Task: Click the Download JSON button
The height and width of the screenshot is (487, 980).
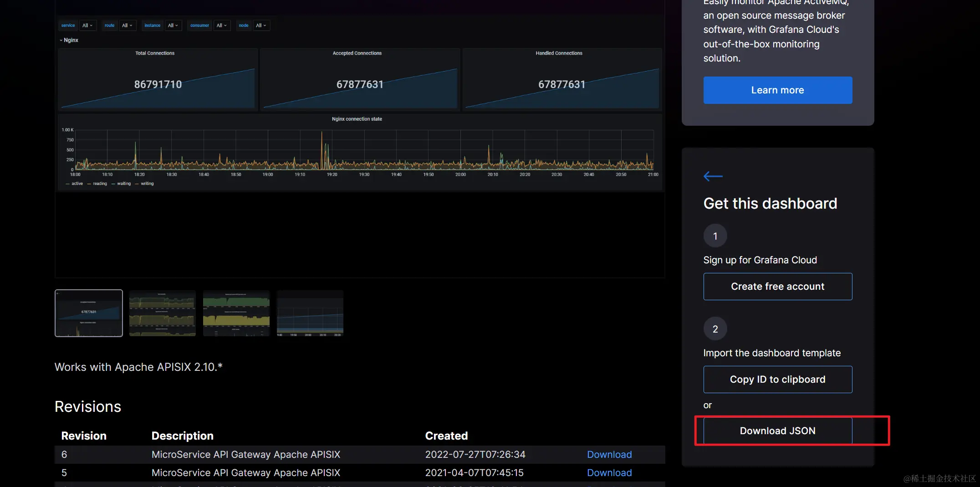Action: point(777,431)
